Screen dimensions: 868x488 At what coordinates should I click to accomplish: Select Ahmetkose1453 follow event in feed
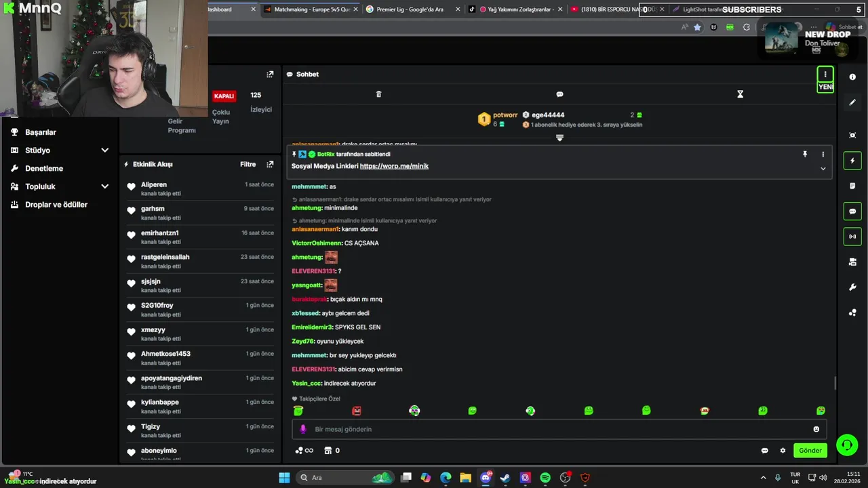(x=200, y=358)
